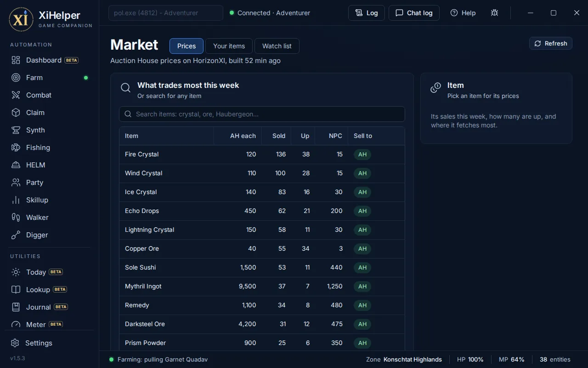Focus the item search field

click(x=262, y=114)
